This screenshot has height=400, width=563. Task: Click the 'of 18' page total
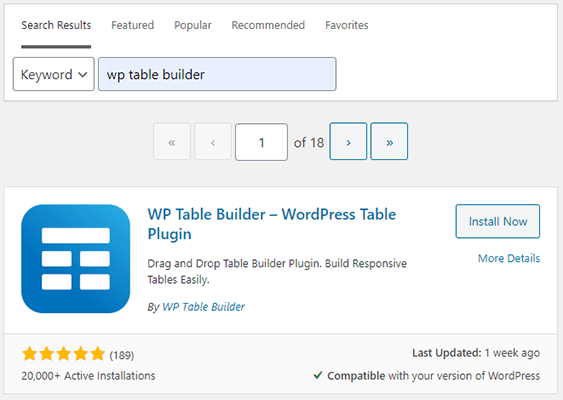tap(309, 143)
